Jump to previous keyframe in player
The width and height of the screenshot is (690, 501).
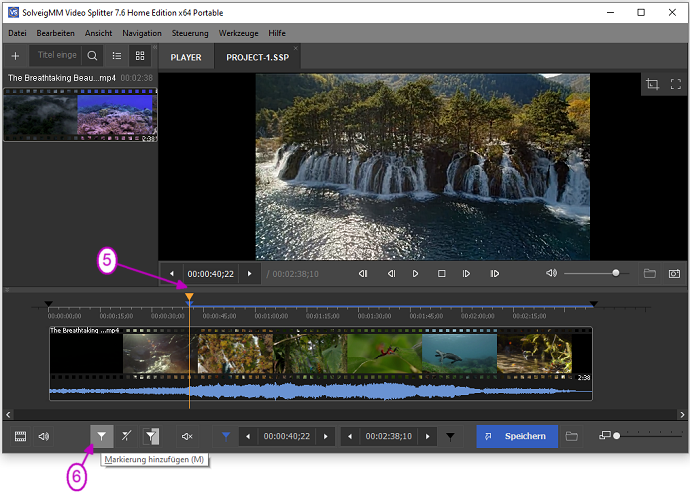[363, 274]
